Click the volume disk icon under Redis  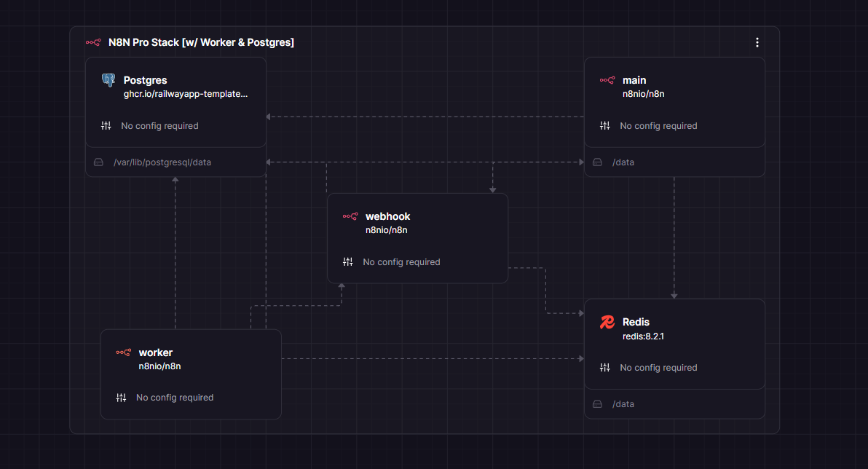597,404
